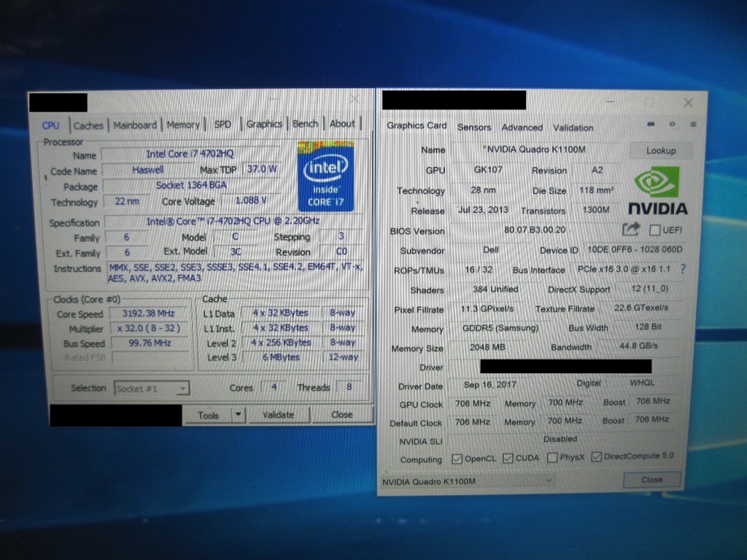Open the NVIDIA Quadro K1100M GPU selector dropdown
747x560 pixels.
(x=468, y=481)
